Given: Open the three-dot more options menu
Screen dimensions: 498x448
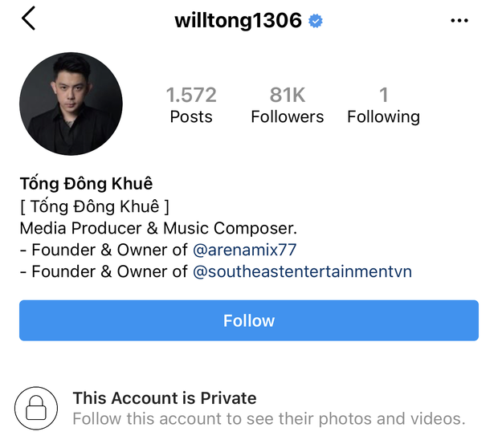Looking at the screenshot, I should (459, 21).
